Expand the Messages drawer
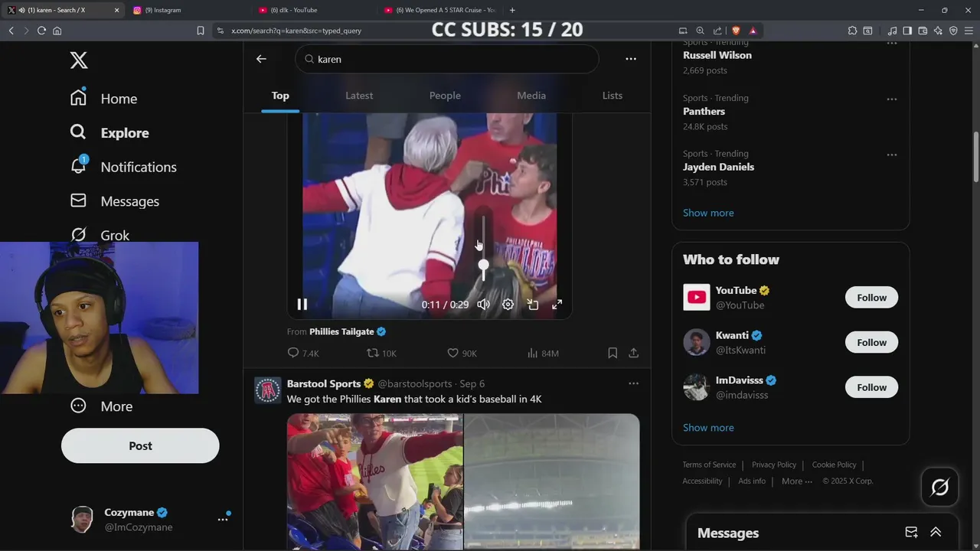The image size is (980, 551). click(x=936, y=533)
